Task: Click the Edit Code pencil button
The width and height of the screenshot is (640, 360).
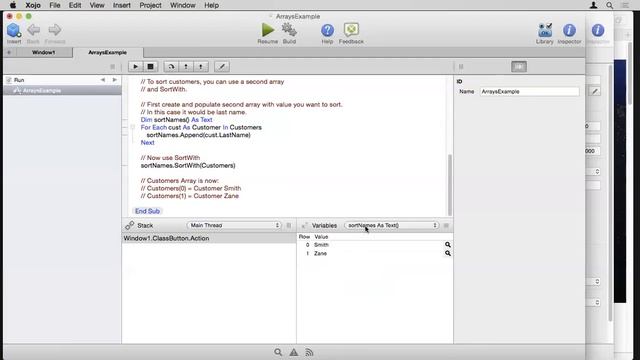Action: coord(222,67)
